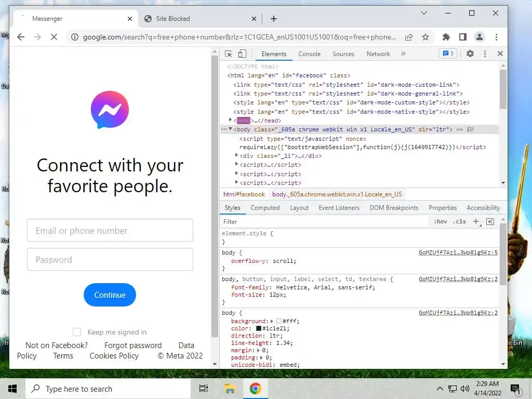Add a new style rule
Viewport: 532px width, 399px height.
click(x=476, y=221)
